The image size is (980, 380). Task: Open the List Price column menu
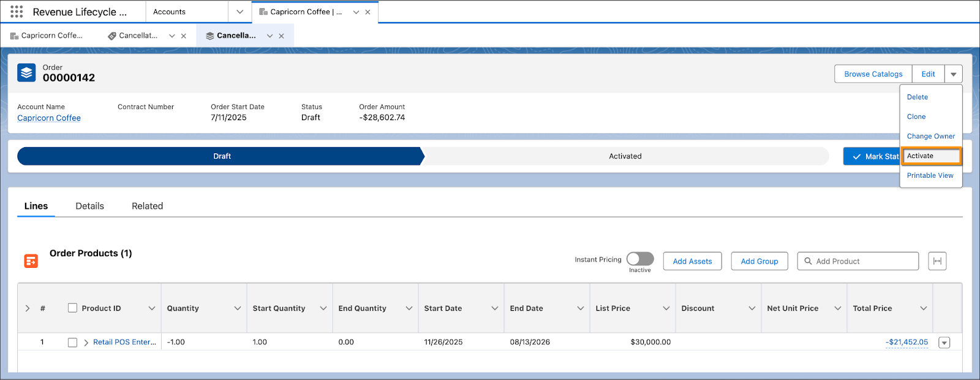click(666, 308)
